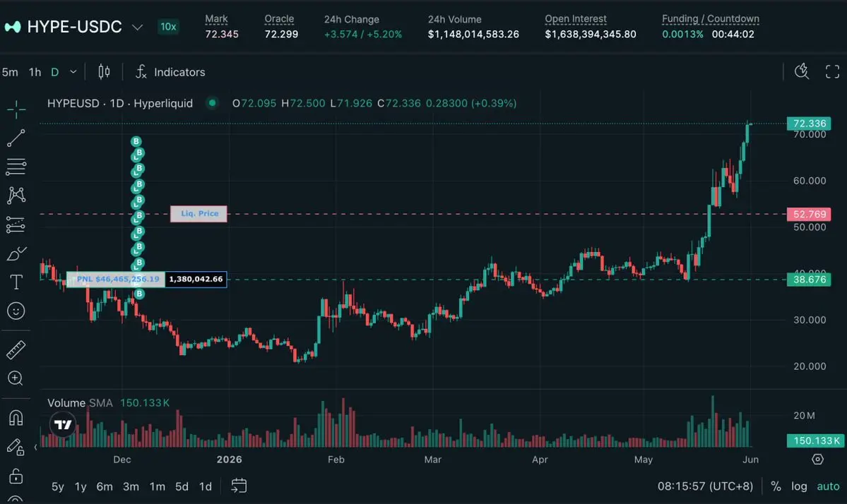This screenshot has height=504, width=847.
Task: Choose the Text annotation tool
Action: (16, 282)
